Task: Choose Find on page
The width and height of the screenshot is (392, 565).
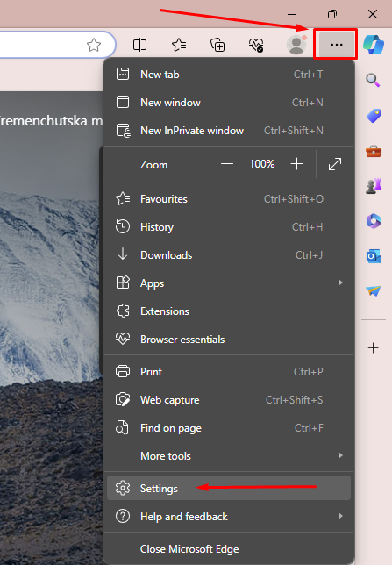Action: pyautogui.click(x=228, y=428)
